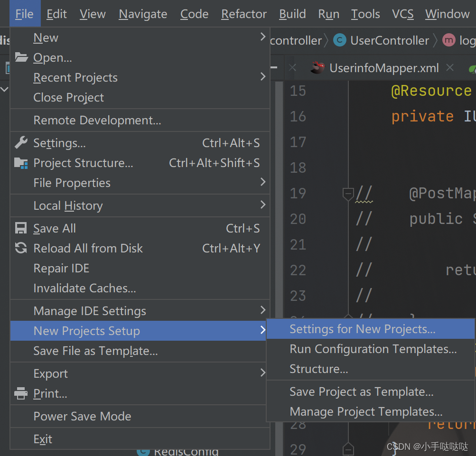Switch to UserinfoMapper.xml editor tab

click(384, 68)
